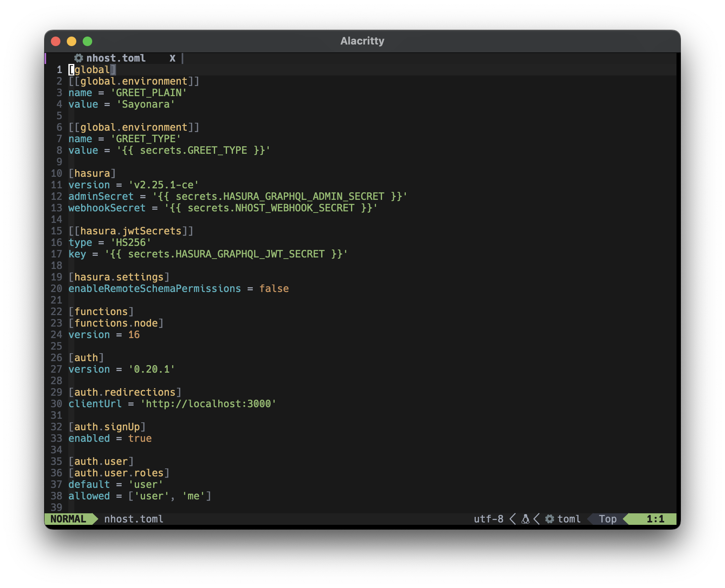725x588 pixels.
Task: Click the true value on the enabled line
Action: 140,439
